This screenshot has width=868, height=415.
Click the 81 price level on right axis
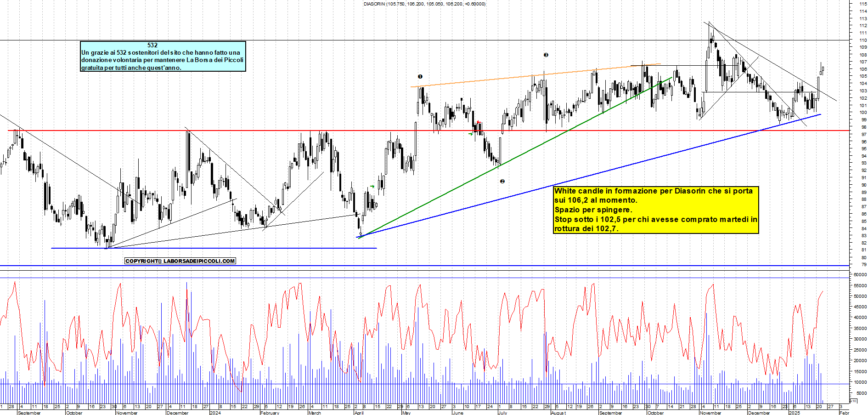click(x=864, y=250)
